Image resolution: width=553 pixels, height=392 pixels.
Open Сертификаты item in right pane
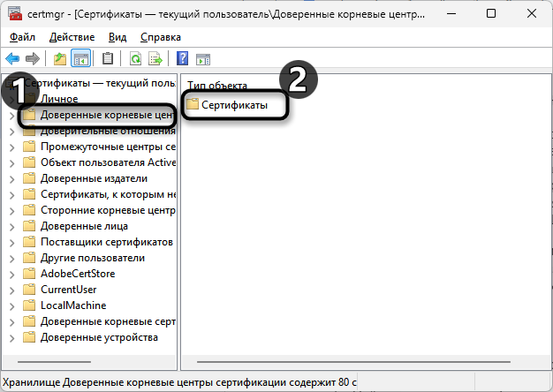pyautogui.click(x=234, y=105)
